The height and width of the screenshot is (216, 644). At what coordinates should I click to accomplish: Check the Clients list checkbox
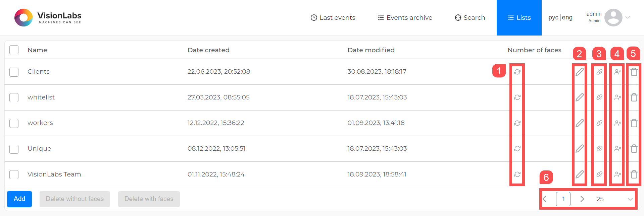pyautogui.click(x=14, y=72)
